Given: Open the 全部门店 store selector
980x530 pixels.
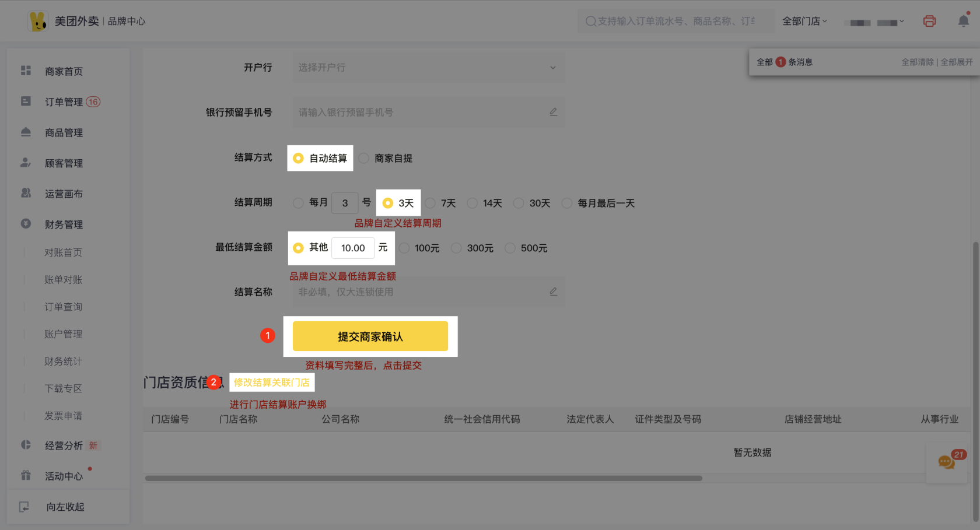Looking at the screenshot, I should click(804, 22).
